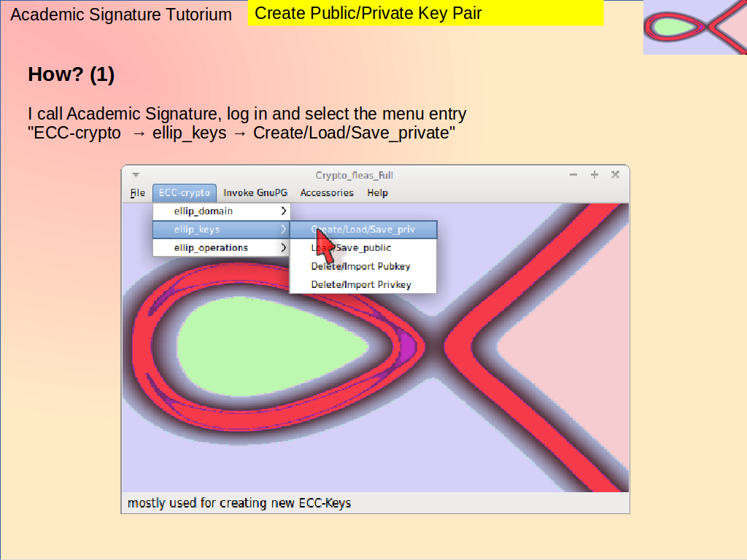Click the elliptic curve logo thumbnail

[x=695, y=27]
